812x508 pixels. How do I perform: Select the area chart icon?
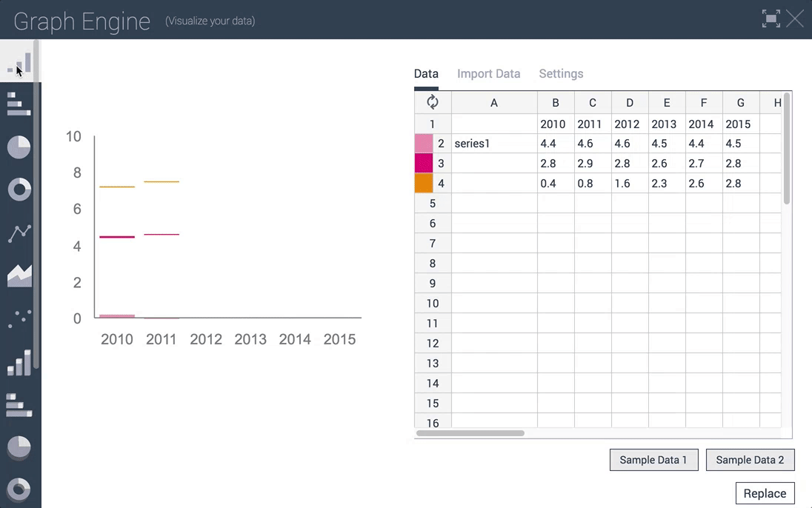click(x=19, y=275)
